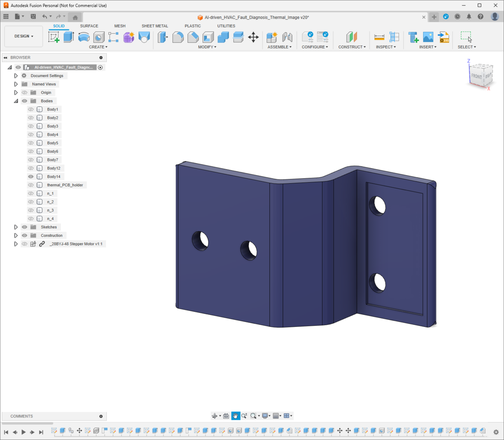Select the Extrude tool

[69, 37]
